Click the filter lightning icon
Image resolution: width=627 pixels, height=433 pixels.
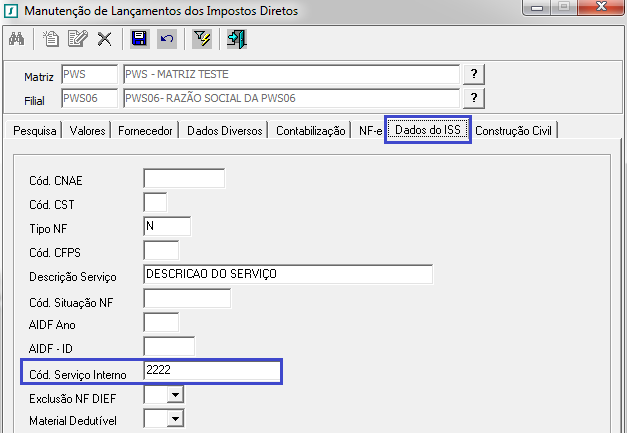point(202,39)
